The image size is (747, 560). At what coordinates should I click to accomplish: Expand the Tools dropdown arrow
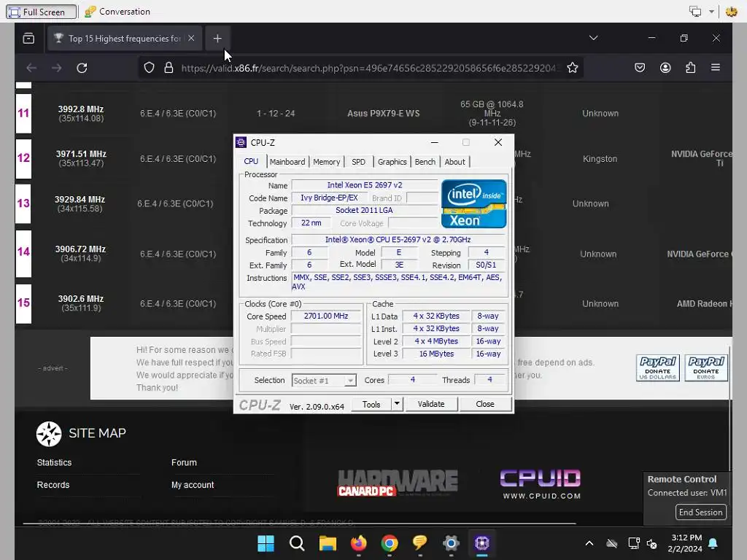tap(397, 404)
